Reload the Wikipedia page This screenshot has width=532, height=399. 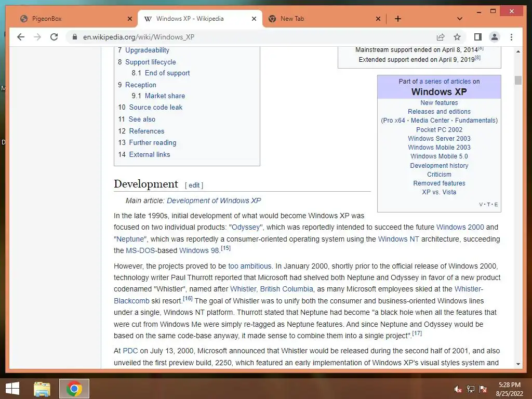54,37
